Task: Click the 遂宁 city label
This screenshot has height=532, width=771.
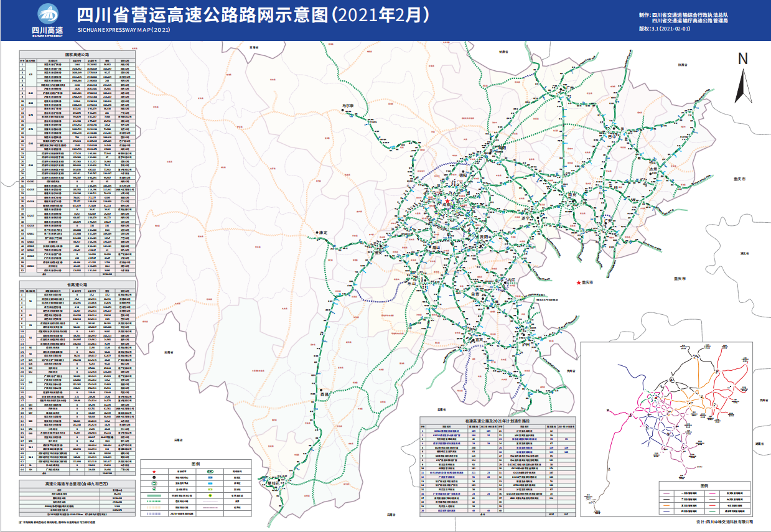Action: point(526,218)
